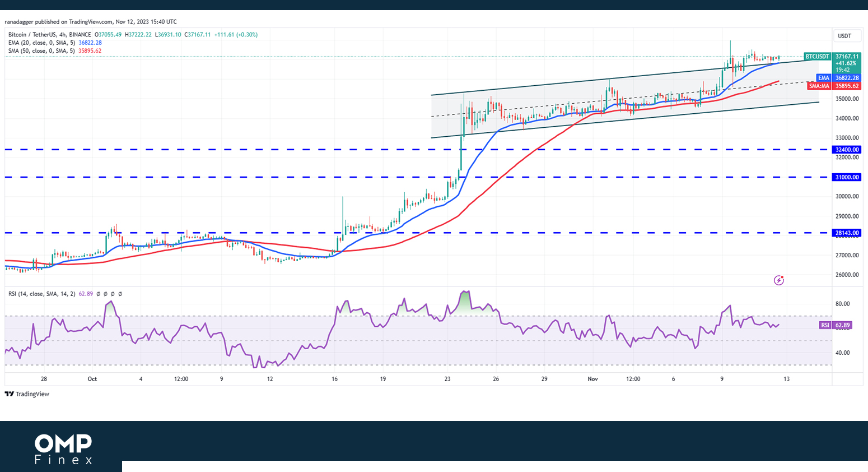
Task: Select the 31000.00 price level label
Action: 847,177
